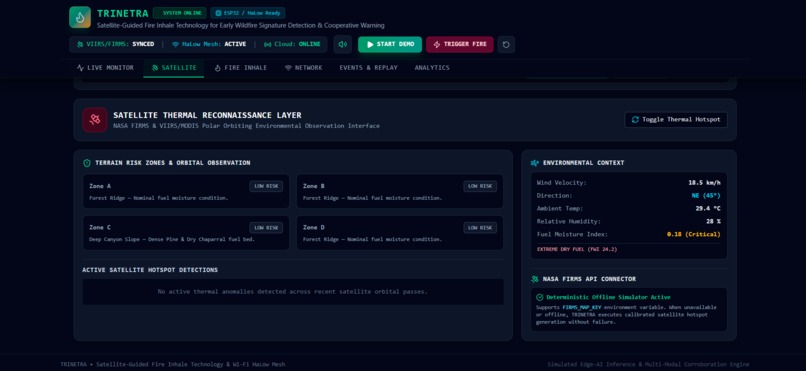
Task: Click the SYNCED status text
Action: [143, 44]
